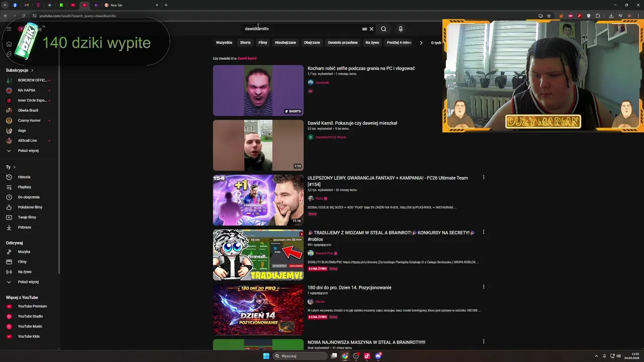Open Playlisty from the sidebar
Screen dimensions: 644x362
point(29,187)
